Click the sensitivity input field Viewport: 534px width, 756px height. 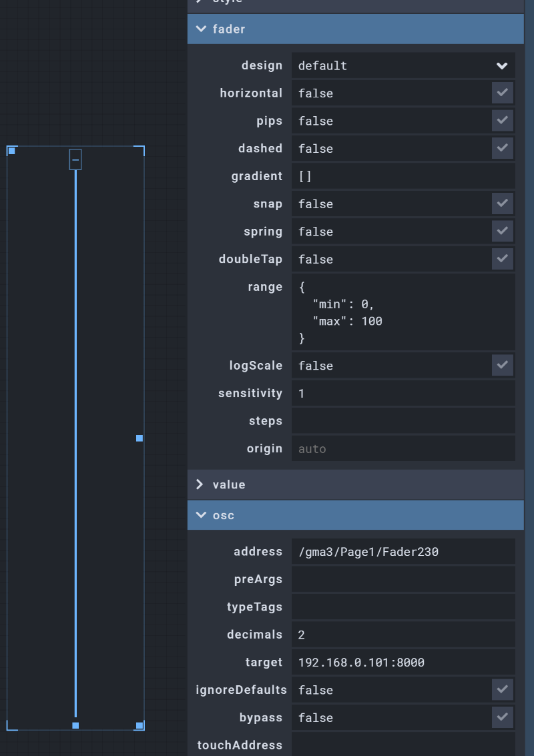pos(403,394)
